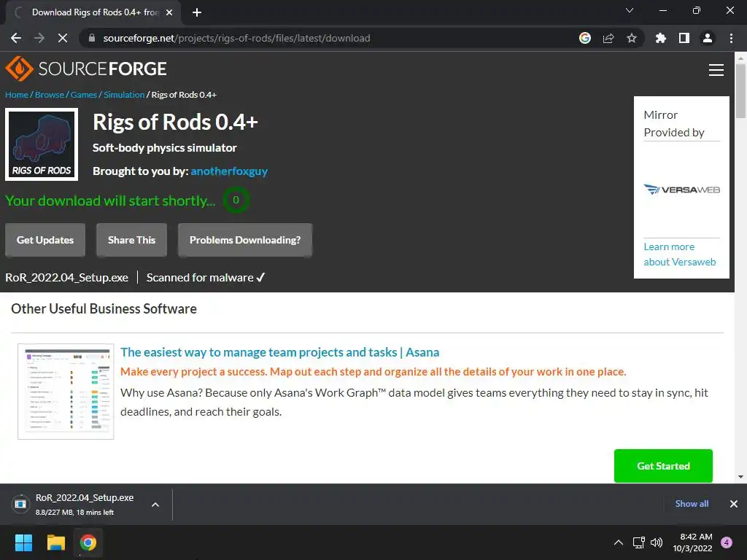Open a new browser tab
The width and height of the screenshot is (747, 560).
click(197, 12)
